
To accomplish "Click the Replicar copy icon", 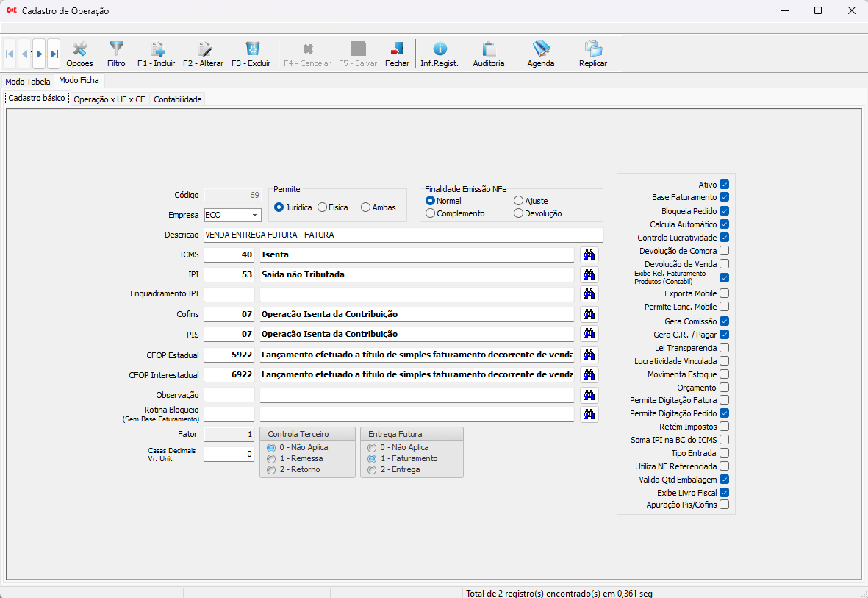I will [x=593, y=54].
